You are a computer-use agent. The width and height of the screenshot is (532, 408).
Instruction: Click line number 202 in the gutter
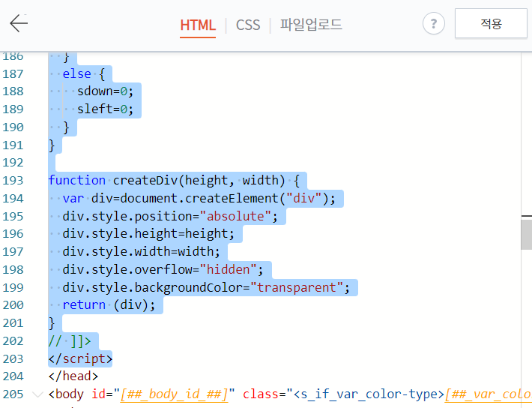(13, 341)
